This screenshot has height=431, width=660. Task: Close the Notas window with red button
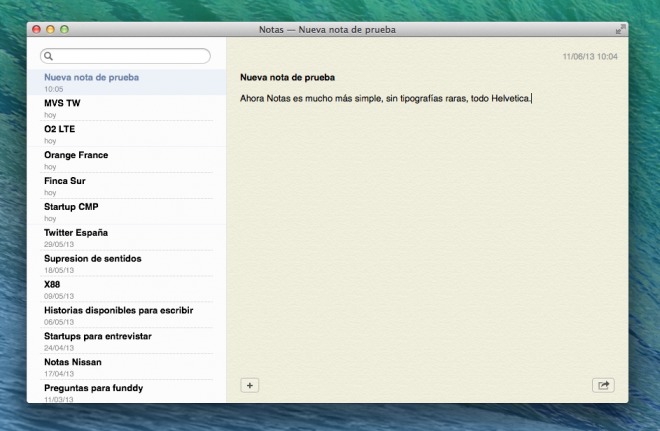(36, 29)
